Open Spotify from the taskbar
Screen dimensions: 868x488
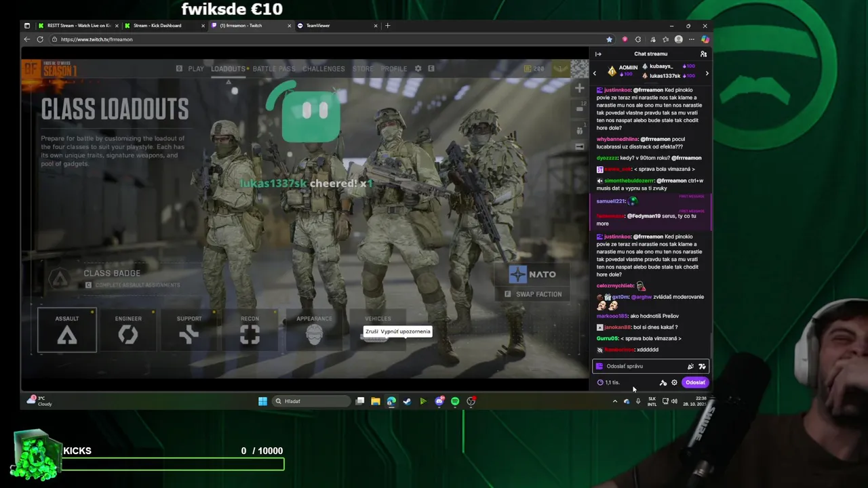455,401
